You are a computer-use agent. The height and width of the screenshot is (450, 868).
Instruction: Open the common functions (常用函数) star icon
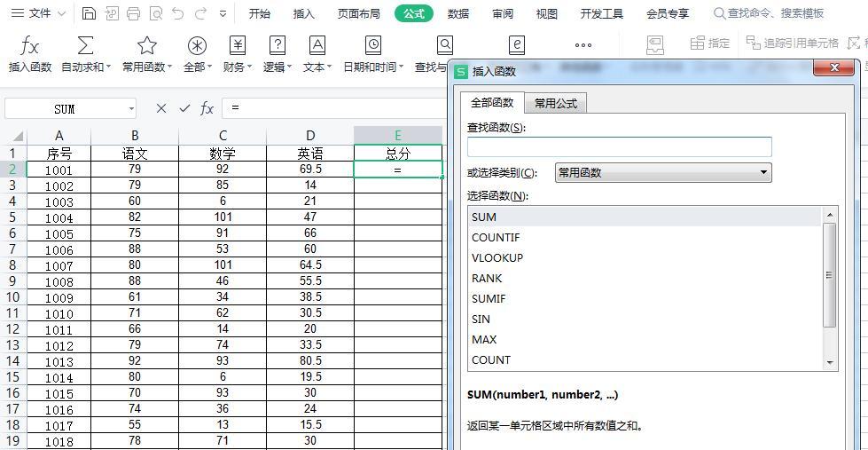[x=146, y=45]
